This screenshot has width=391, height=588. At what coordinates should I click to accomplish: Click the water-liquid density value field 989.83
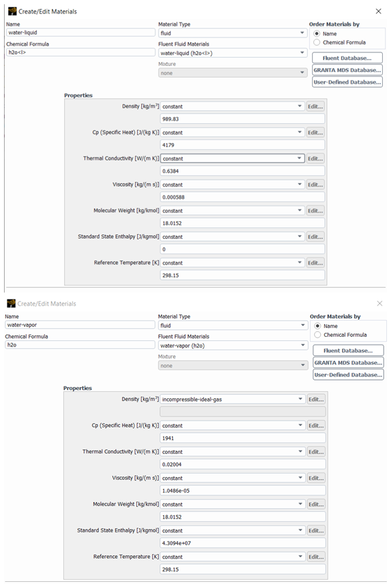(x=243, y=119)
